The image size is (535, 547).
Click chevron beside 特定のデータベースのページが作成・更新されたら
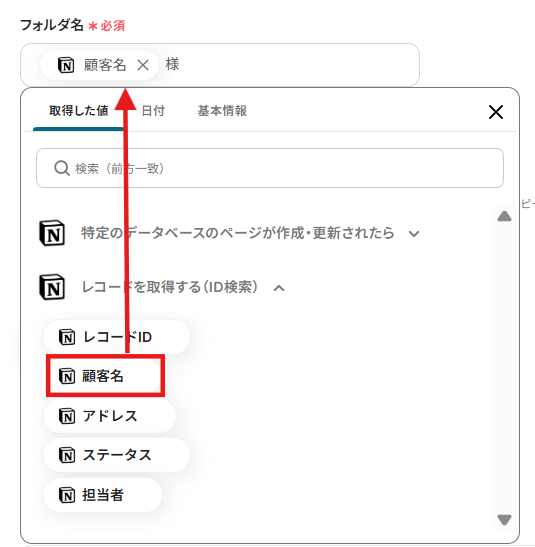[414, 233]
